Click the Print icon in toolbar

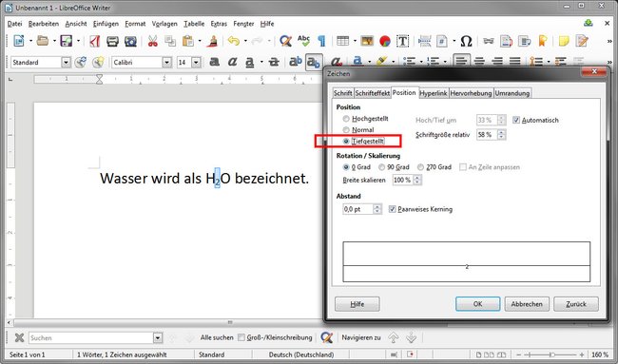pos(112,41)
